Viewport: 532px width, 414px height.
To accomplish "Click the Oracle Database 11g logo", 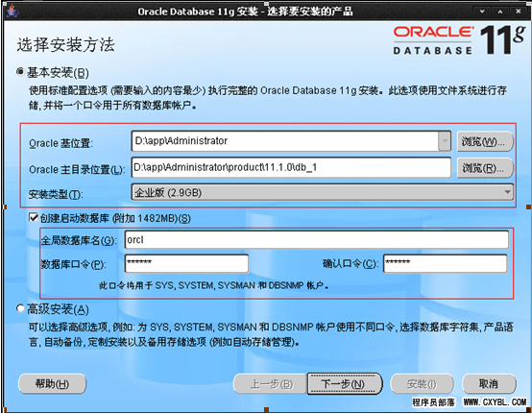I will coord(459,40).
